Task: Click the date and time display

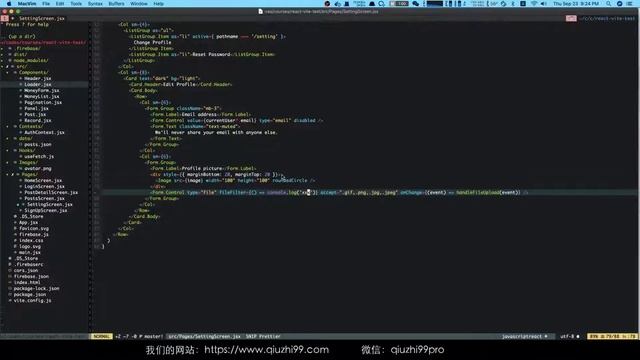Action: click(x=576, y=4)
